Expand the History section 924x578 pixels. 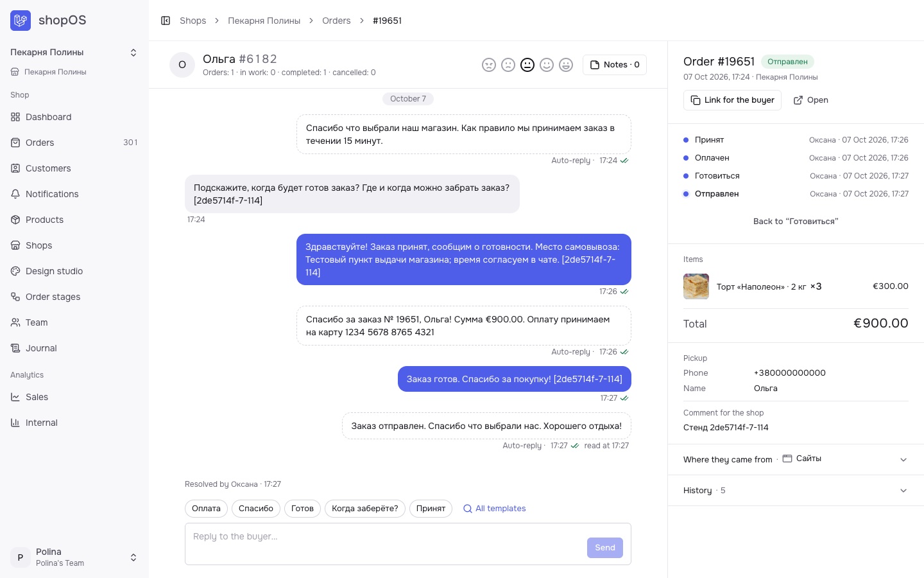click(x=796, y=491)
